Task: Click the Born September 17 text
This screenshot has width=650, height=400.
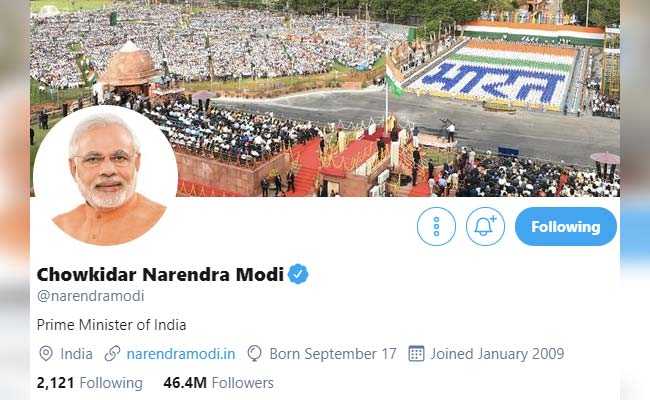Action: [333, 354]
